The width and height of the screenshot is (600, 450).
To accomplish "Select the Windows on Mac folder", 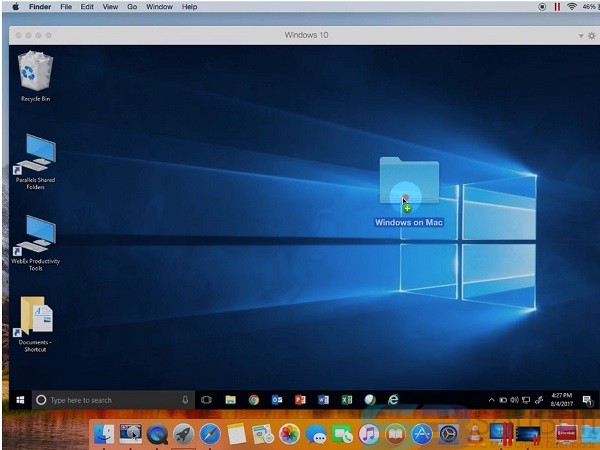I will coord(409,191).
